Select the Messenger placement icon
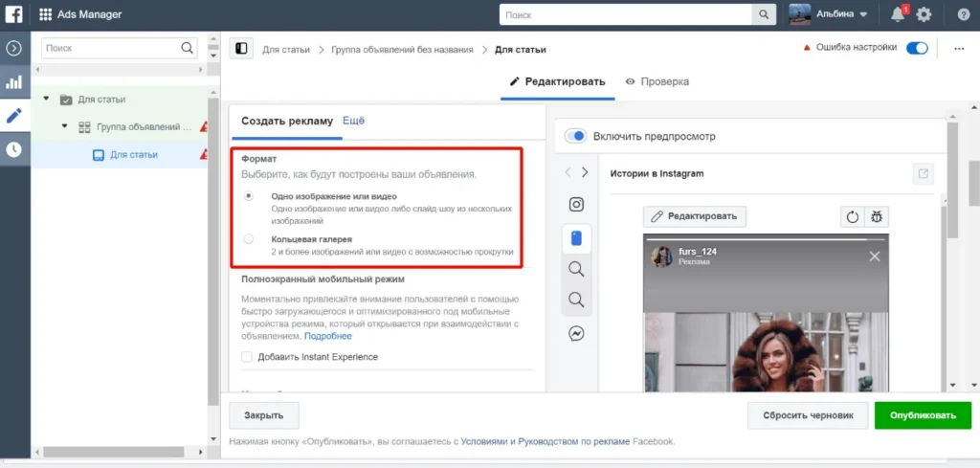This screenshot has height=468, width=980. click(576, 334)
